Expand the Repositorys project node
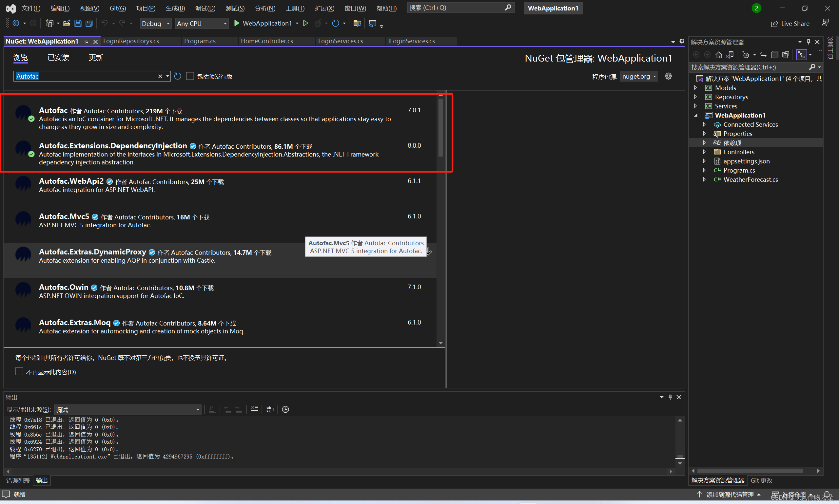Screen dimensions: 839x504 695,97
